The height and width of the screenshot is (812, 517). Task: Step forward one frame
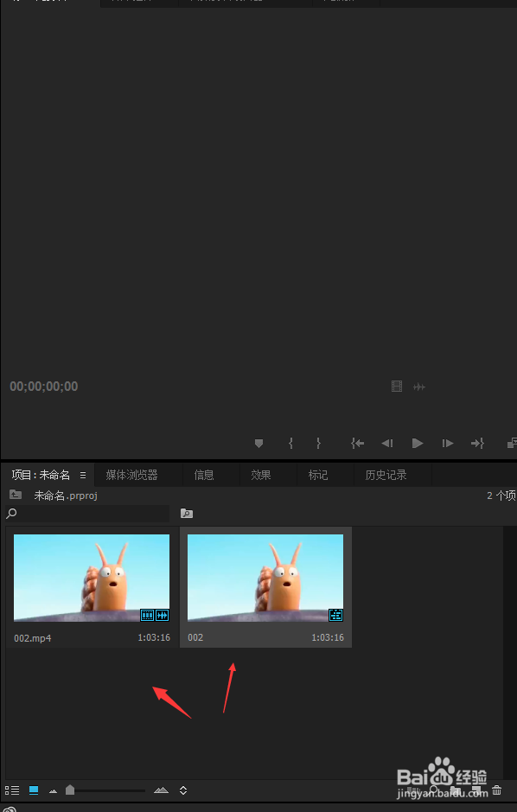(x=448, y=444)
